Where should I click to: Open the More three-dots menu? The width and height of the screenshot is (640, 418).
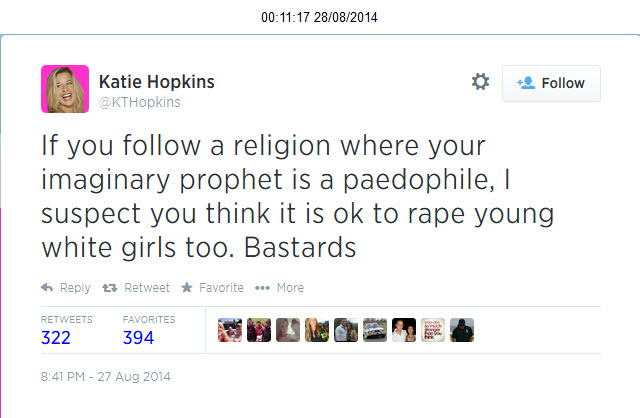[x=262, y=288]
